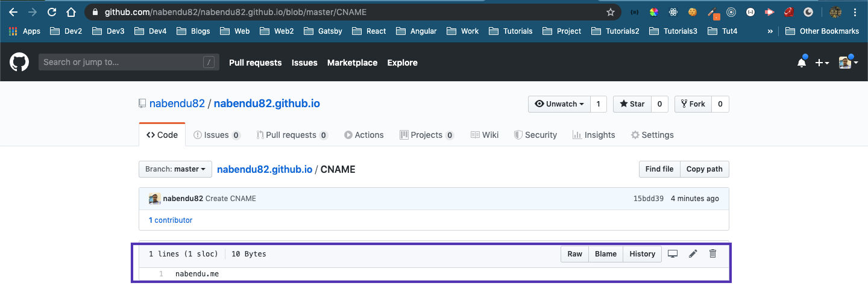Open the Unwatch dropdown
Viewport: 868px width, 295px height.
[x=559, y=104]
